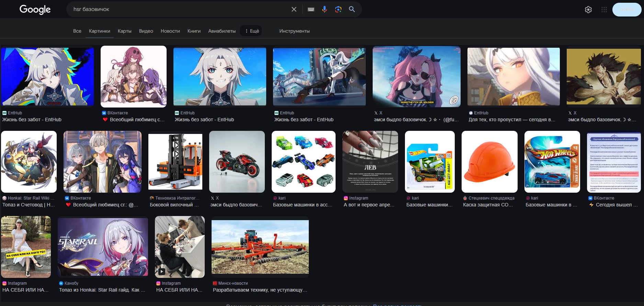The height and width of the screenshot is (306, 644).
Task: Open 'Каска защитная СО...' result link
Action: [488, 205]
